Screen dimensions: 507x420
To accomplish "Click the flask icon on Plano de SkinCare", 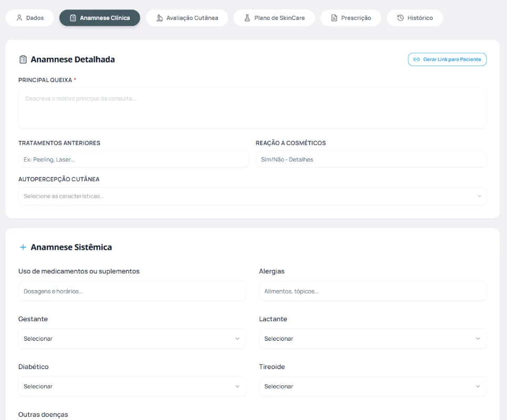I will pyautogui.click(x=247, y=18).
